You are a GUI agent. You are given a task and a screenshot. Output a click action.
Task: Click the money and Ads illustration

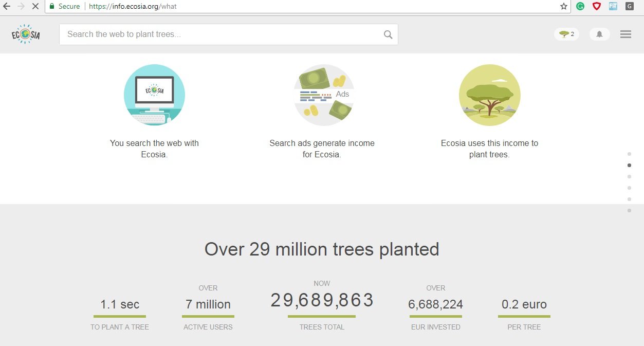tap(324, 95)
